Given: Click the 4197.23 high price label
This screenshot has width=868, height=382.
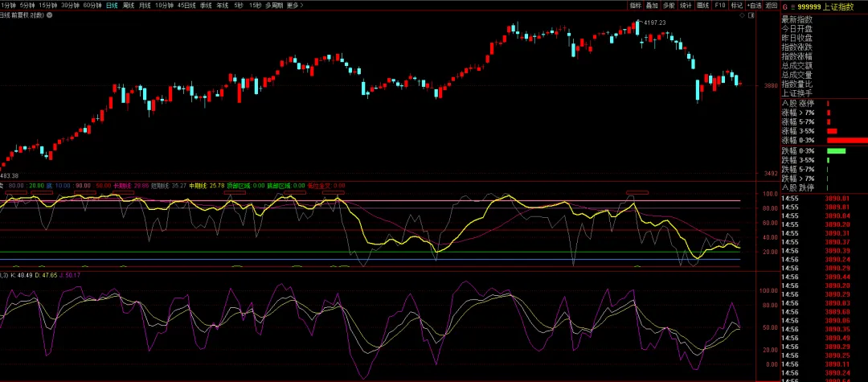Looking at the screenshot, I should (654, 23).
